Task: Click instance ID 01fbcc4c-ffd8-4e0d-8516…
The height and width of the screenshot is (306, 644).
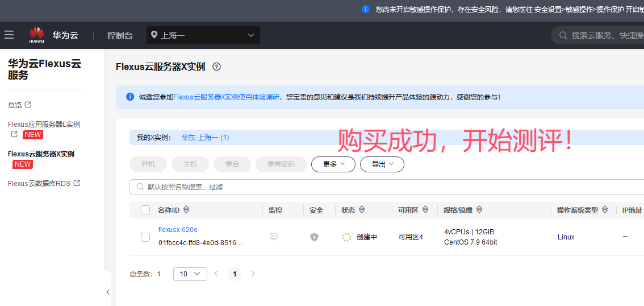Action: pos(200,243)
